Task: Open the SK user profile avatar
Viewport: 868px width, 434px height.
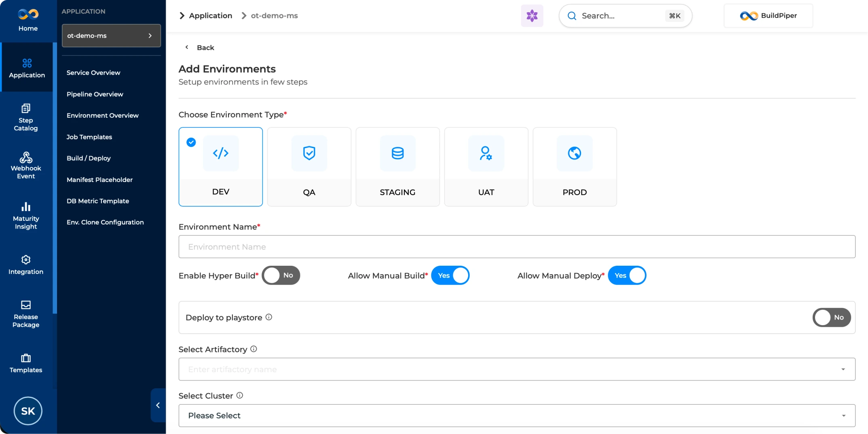Action: click(x=28, y=411)
